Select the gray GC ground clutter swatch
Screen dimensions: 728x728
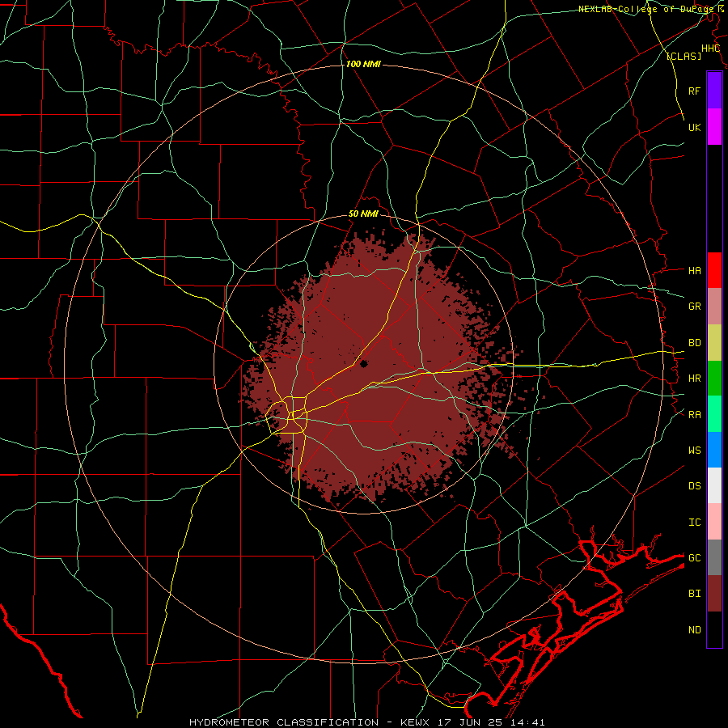pos(714,557)
